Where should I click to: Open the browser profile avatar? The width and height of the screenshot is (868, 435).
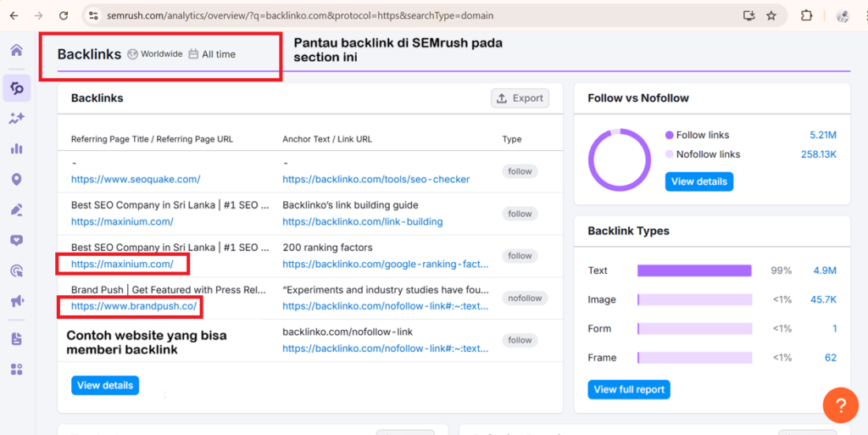click(843, 16)
